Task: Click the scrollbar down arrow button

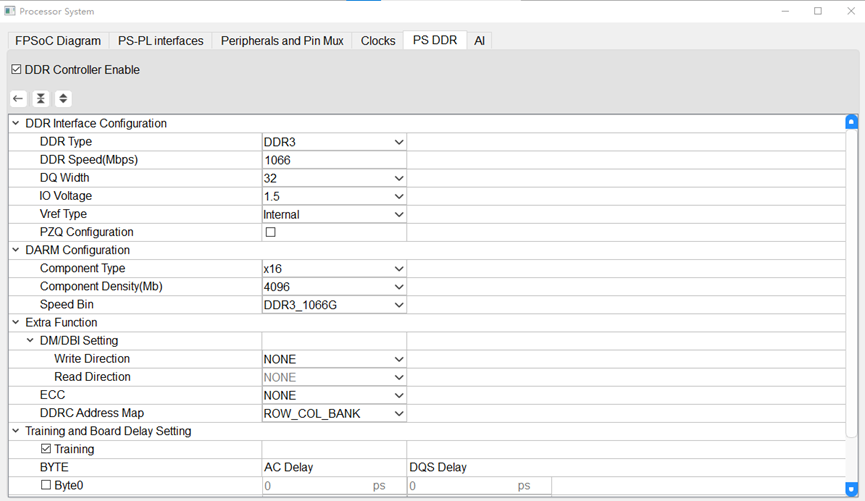Action: [x=851, y=488]
